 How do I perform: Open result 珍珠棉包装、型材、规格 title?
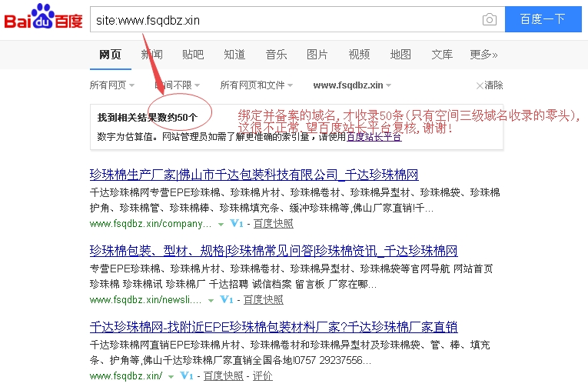click(x=274, y=250)
